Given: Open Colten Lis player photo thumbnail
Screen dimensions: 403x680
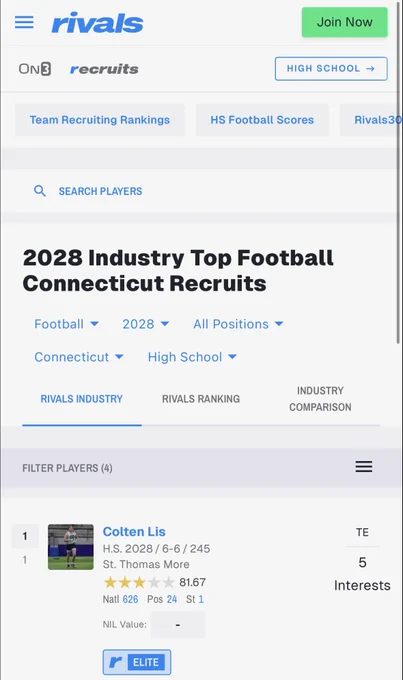Looking at the screenshot, I should 71,547.
